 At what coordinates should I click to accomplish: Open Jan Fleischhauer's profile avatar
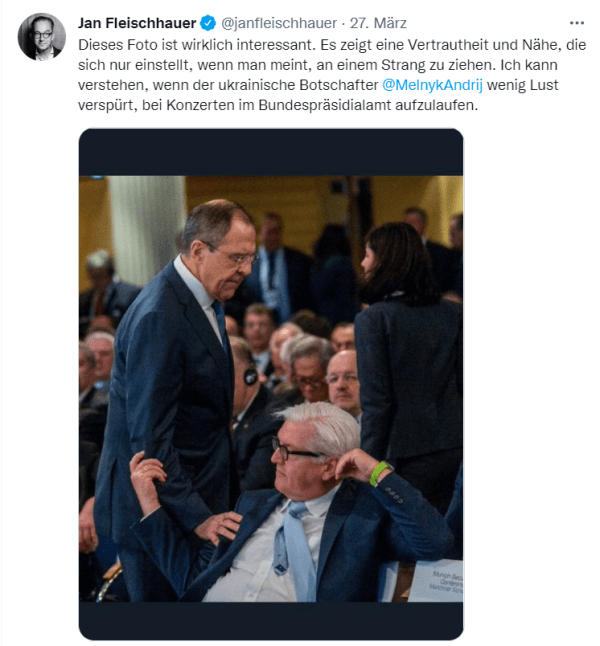click(41, 37)
